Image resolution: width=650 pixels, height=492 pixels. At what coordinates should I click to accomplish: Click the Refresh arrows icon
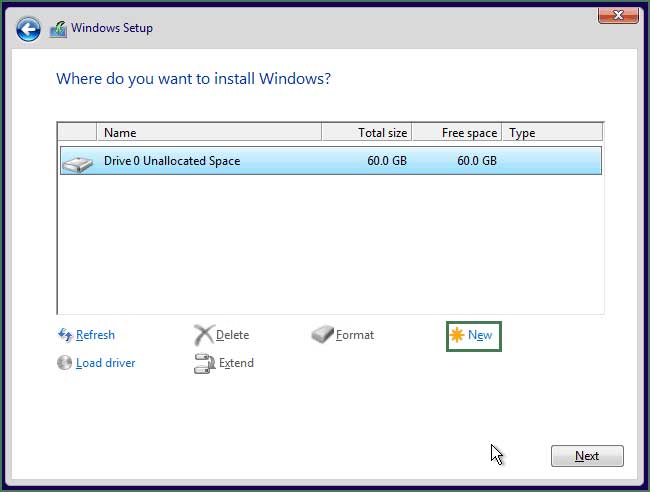[65, 335]
